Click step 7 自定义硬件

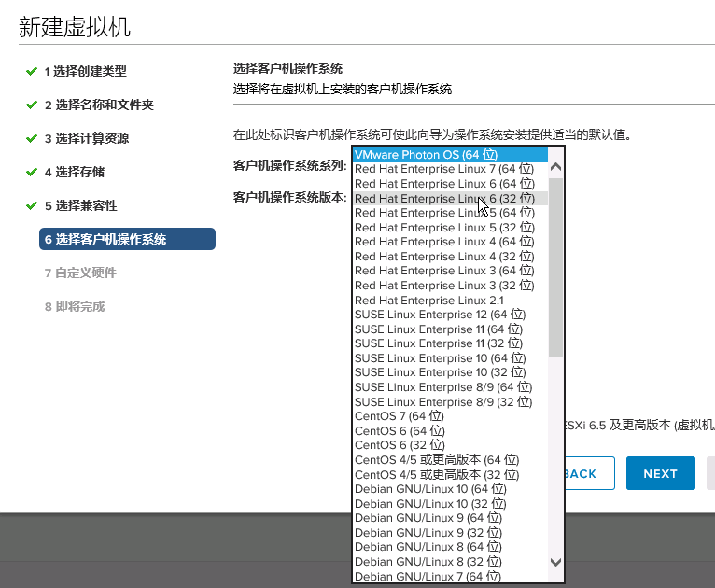(80, 273)
